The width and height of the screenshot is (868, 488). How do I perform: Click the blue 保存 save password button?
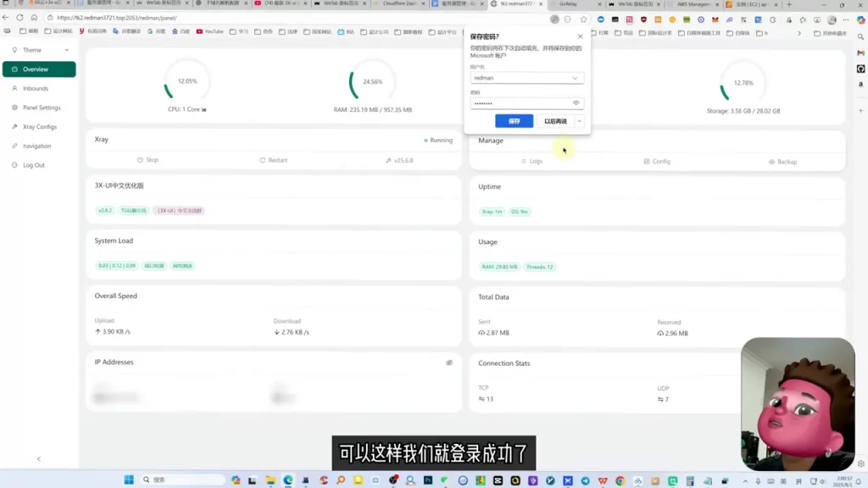click(x=514, y=121)
